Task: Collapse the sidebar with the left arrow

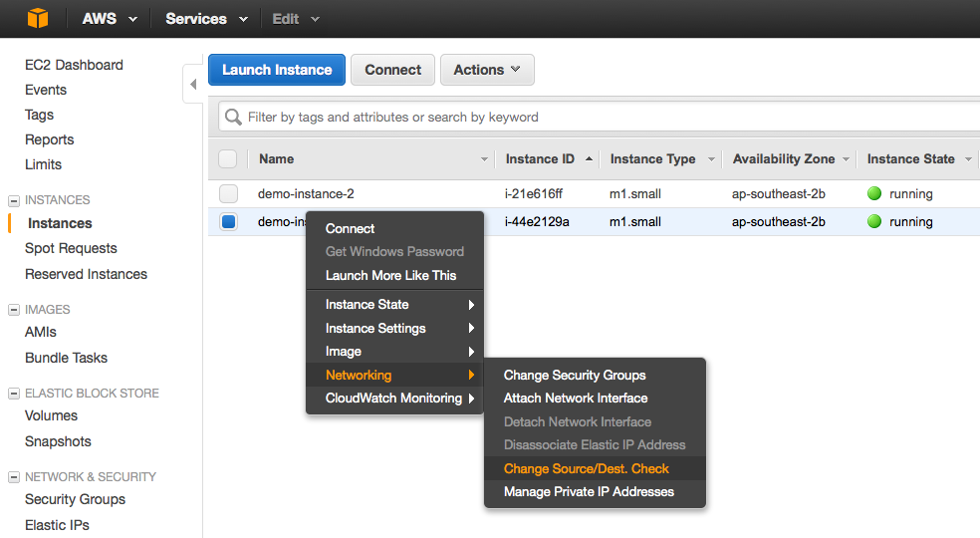Action: [x=193, y=84]
